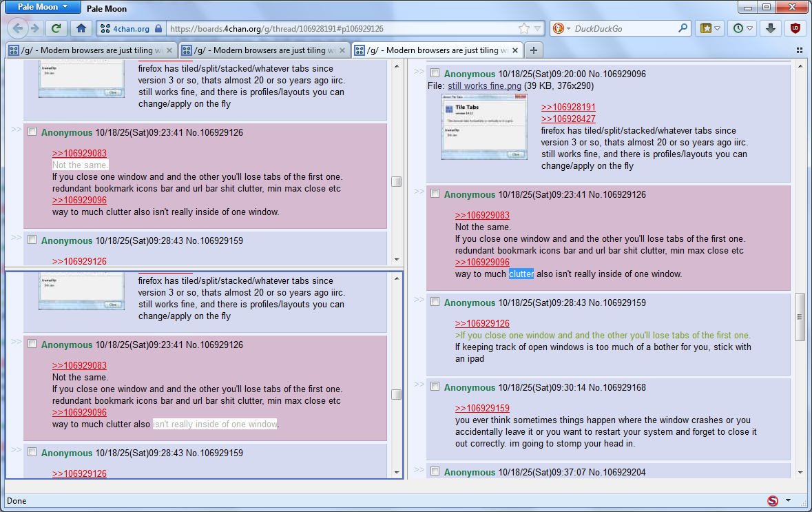Check post 106929168 in right pane

tap(435, 387)
